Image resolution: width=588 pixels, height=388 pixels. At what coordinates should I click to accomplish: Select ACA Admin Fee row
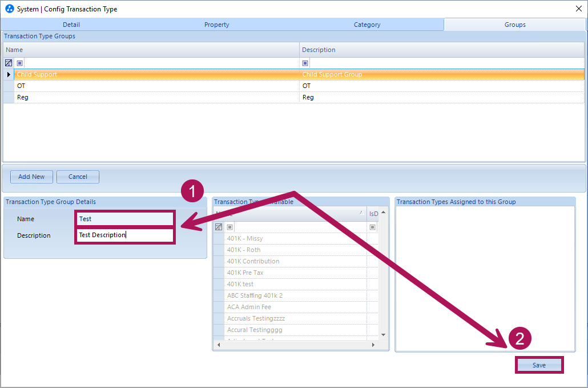[296, 307]
